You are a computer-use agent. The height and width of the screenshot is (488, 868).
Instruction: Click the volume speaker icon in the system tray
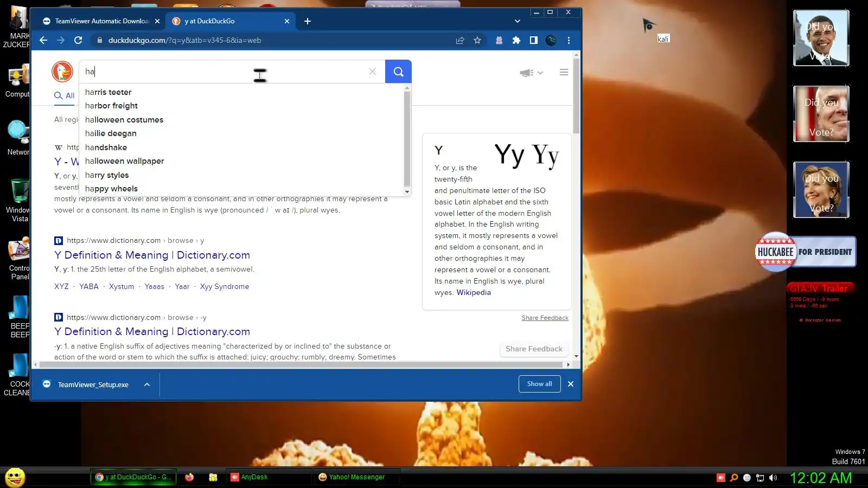(x=773, y=478)
